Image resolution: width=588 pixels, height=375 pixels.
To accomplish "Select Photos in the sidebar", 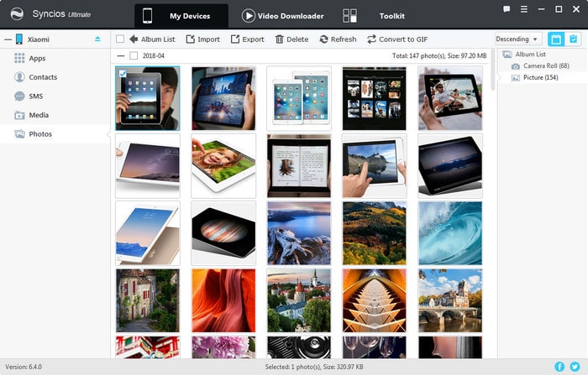I will click(x=55, y=133).
